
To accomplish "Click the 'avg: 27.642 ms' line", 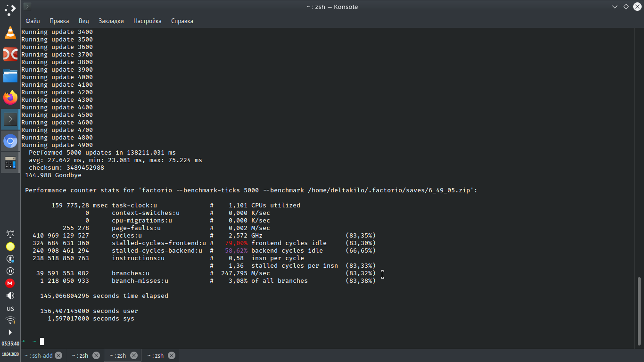I will pyautogui.click(x=116, y=160).
